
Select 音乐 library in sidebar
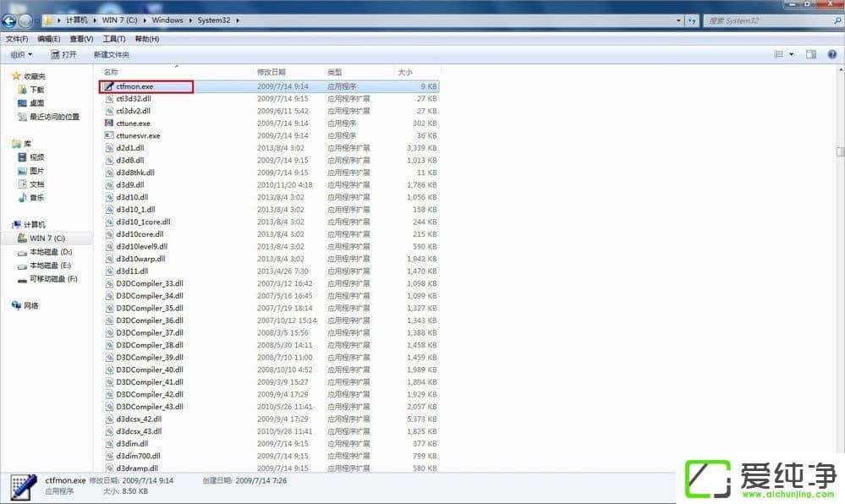coord(37,198)
